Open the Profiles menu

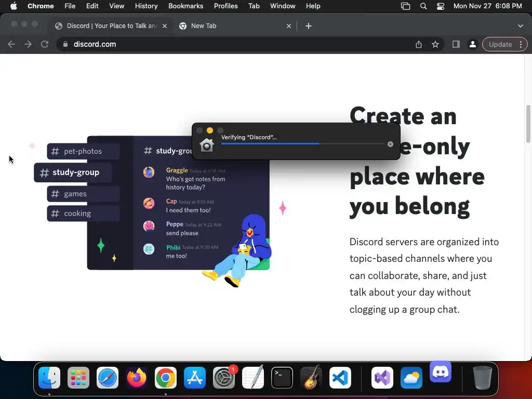(x=225, y=6)
